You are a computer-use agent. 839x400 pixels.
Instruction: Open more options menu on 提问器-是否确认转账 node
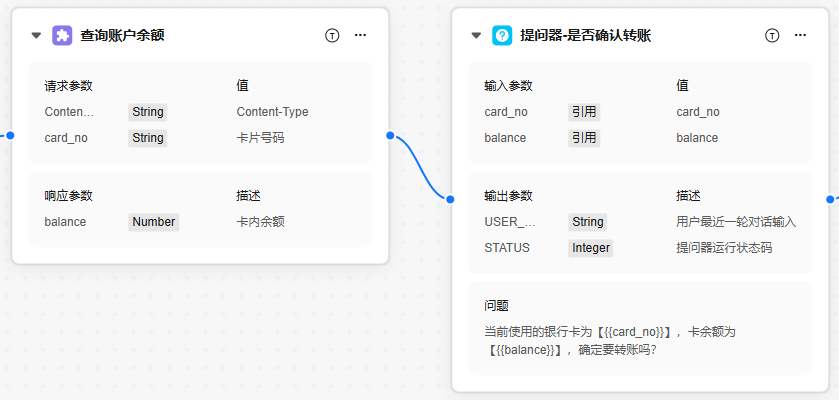800,35
